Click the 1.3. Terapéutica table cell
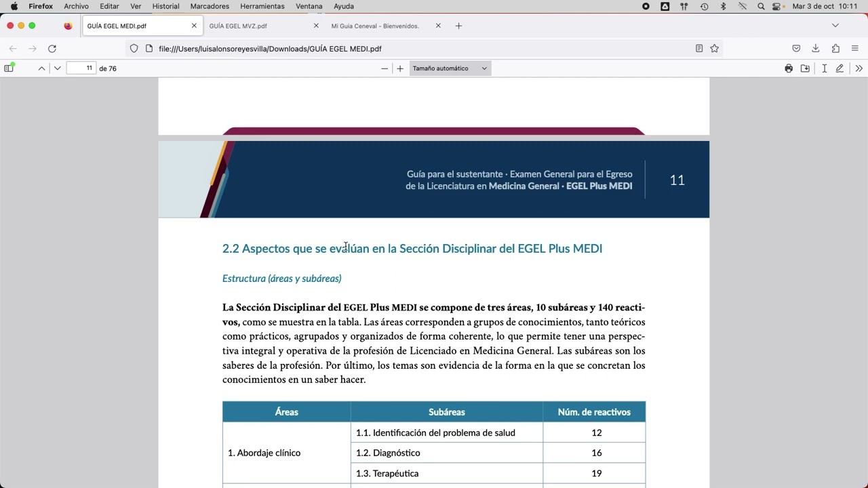This screenshot has height=488, width=868. click(x=447, y=473)
